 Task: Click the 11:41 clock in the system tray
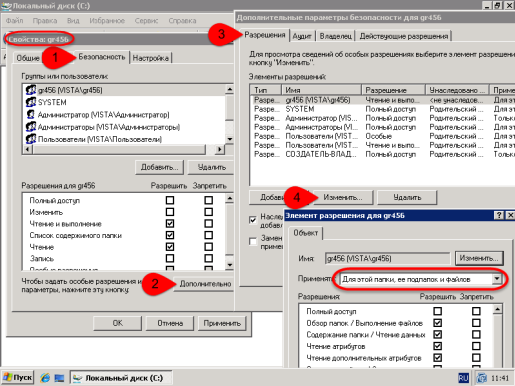(500, 378)
